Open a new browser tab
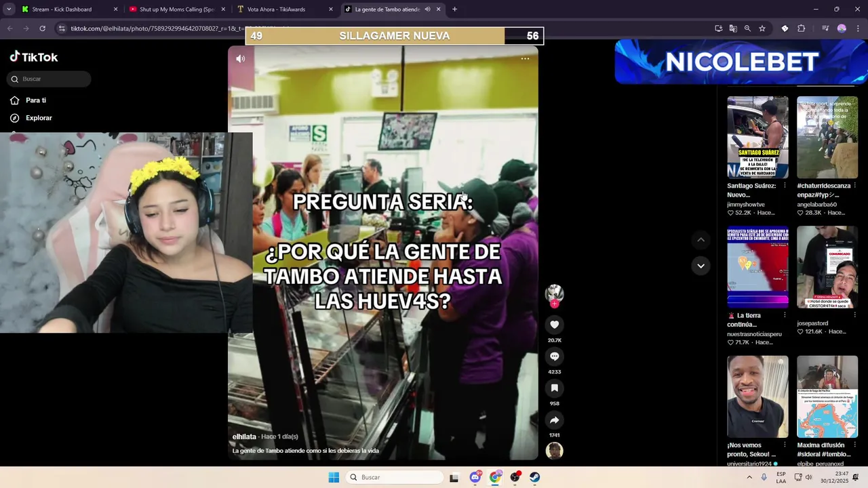The height and width of the screenshot is (488, 868). click(454, 9)
